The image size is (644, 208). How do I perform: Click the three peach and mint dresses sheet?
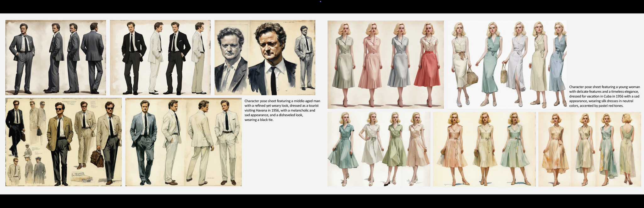pyautogui.click(x=484, y=149)
